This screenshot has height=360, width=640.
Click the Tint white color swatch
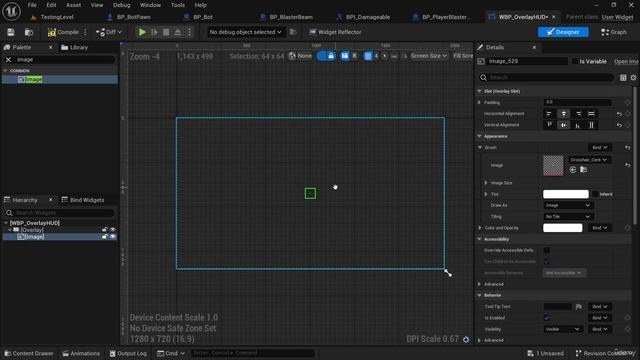[x=566, y=194]
